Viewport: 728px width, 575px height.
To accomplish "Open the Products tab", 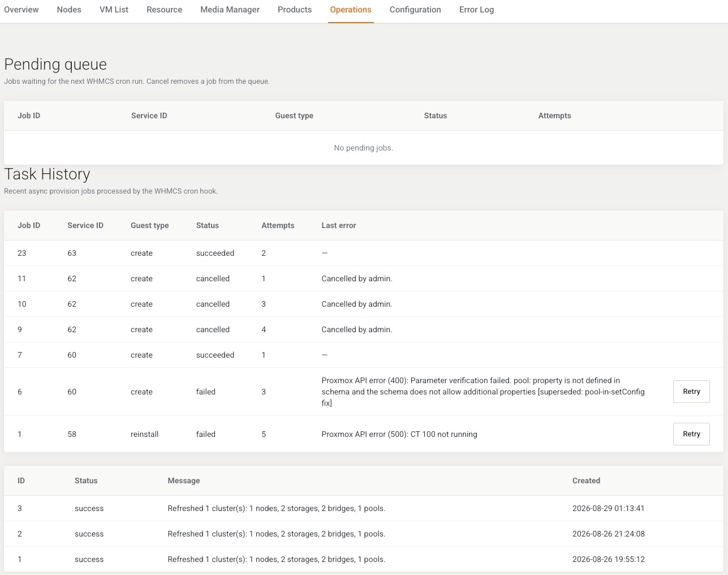I will coord(295,10).
